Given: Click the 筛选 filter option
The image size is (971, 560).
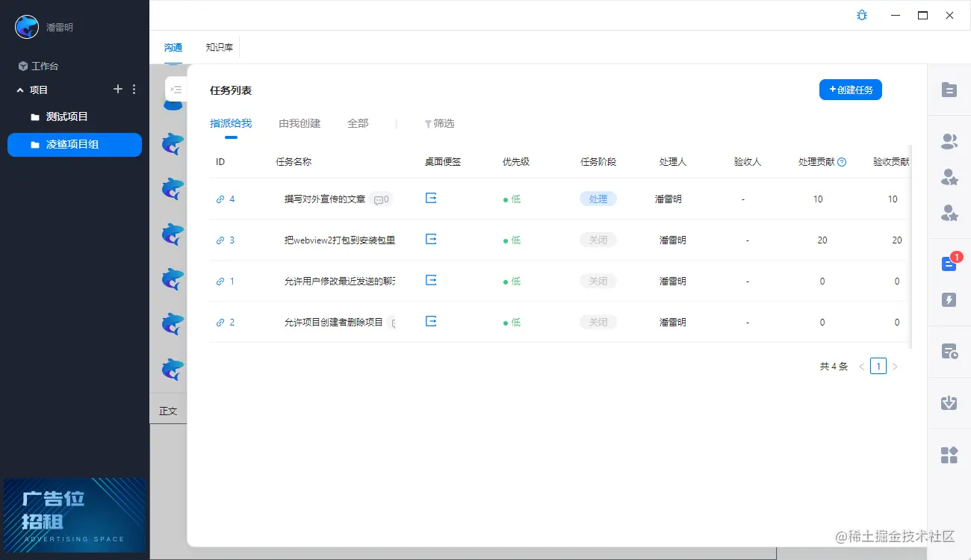Looking at the screenshot, I should (439, 124).
